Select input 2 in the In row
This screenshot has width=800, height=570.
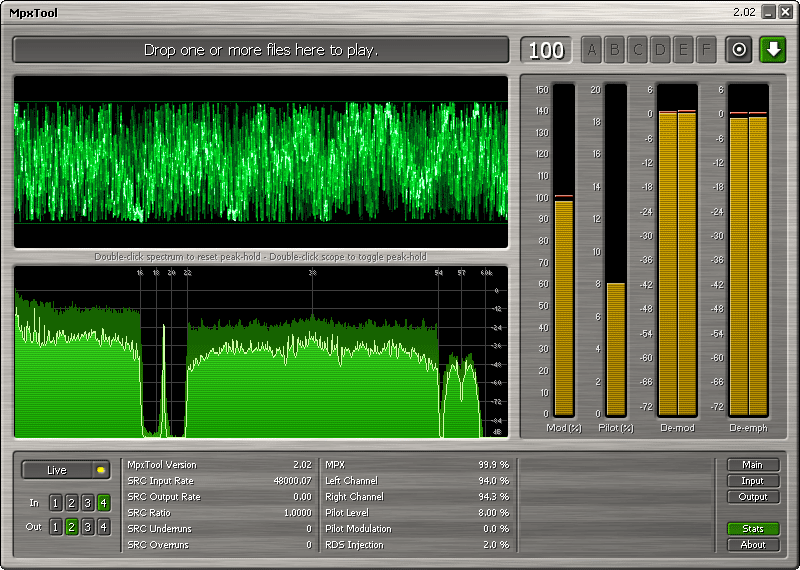(71, 503)
